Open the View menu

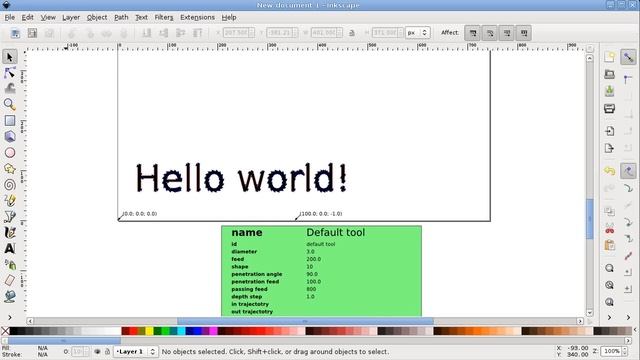coord(48,17)
